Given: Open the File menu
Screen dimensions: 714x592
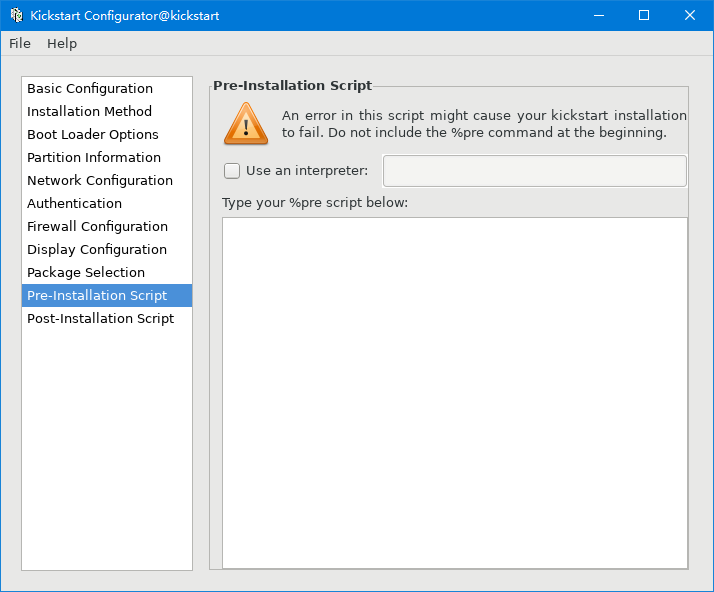Looking at the screenshot, I should 20,44.
